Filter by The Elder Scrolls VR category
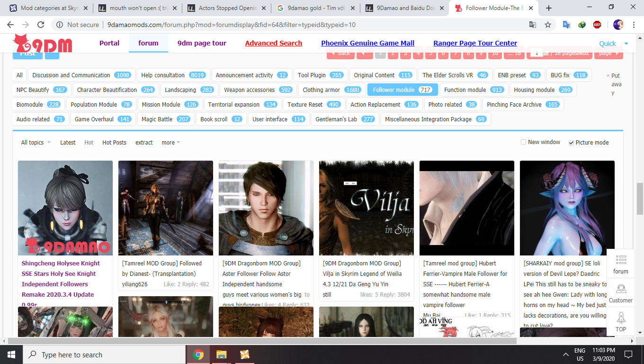The height and width of the screenshot is (364, 644). (455, 75)
